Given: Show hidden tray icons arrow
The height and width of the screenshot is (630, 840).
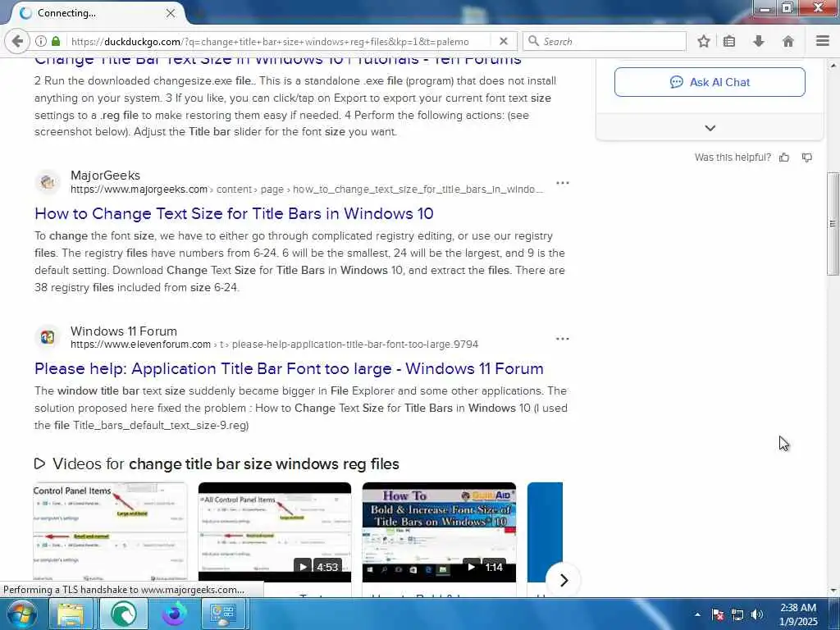Looking at the screenshot, I should click(x=697, y=614).
